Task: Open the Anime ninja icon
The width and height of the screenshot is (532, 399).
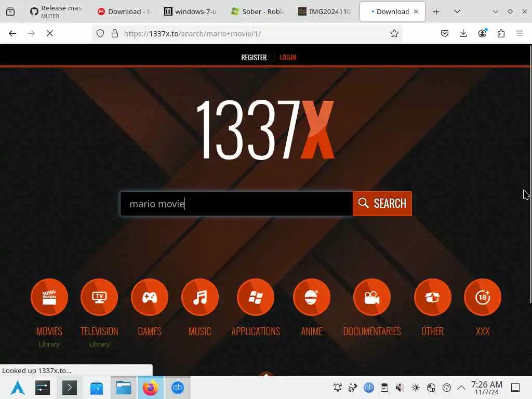Action: coord(312,297)
